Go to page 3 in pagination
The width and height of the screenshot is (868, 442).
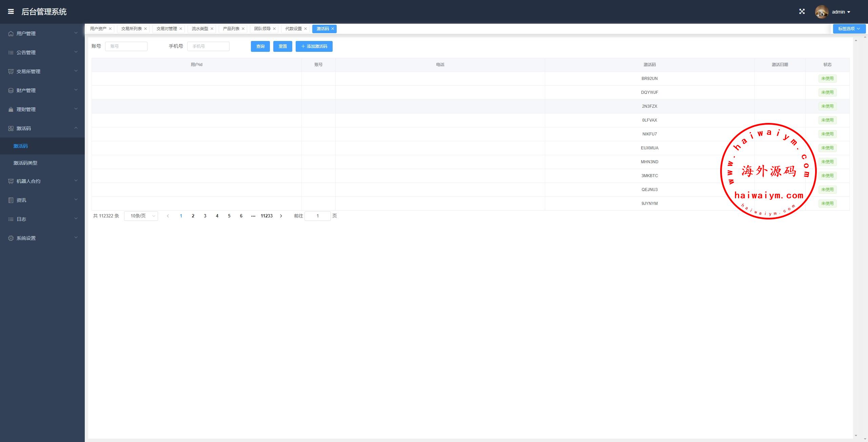pos(205,216)
